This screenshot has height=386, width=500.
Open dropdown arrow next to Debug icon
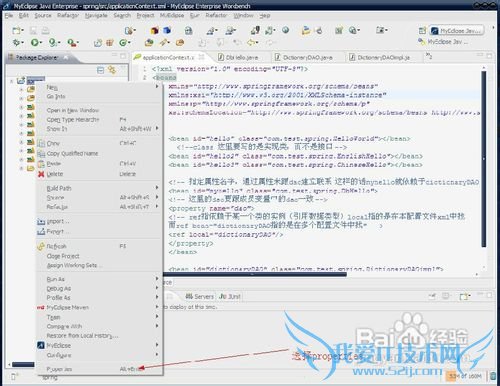pos(22,43)
